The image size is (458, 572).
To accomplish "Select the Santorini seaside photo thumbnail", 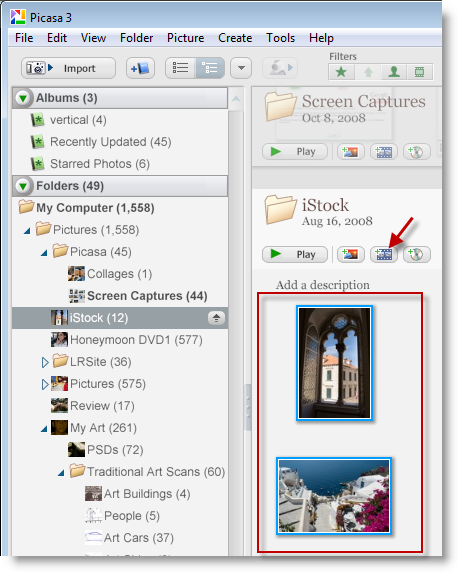I will 334,496.
